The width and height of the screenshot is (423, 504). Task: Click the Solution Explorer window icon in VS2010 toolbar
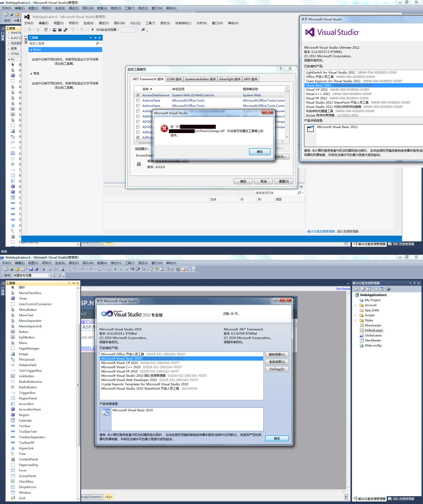tap(150, 269)
